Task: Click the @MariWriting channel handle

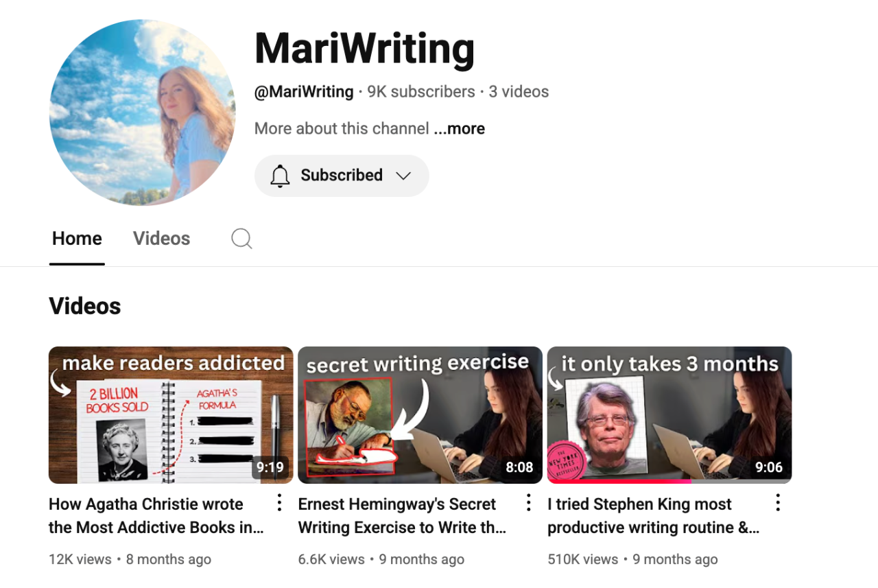Action: [x=304, y=92]
